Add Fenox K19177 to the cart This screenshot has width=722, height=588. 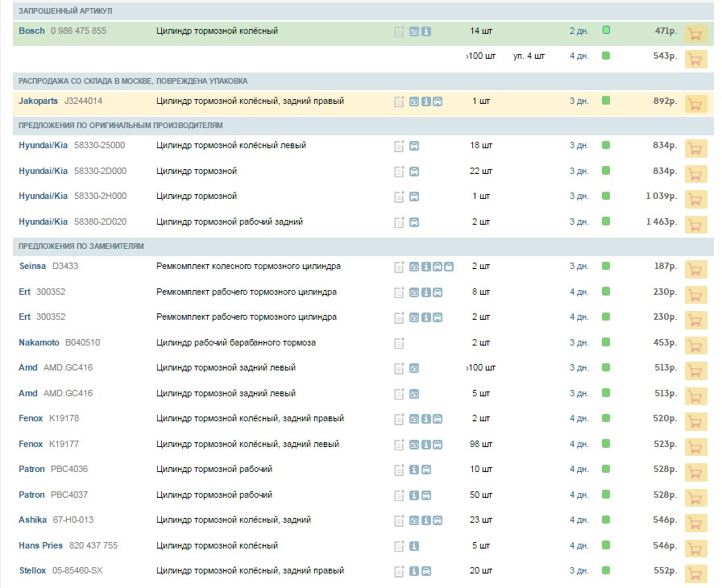click(x=695, y=447)
